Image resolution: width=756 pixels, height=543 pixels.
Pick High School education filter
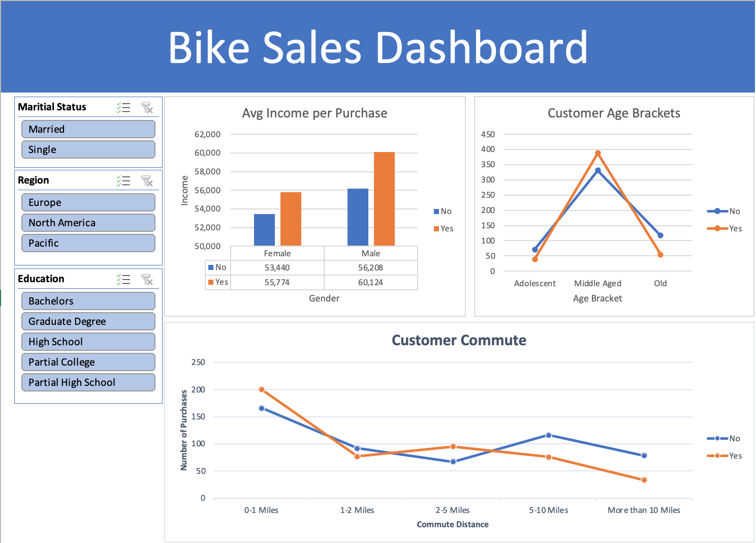88,342
